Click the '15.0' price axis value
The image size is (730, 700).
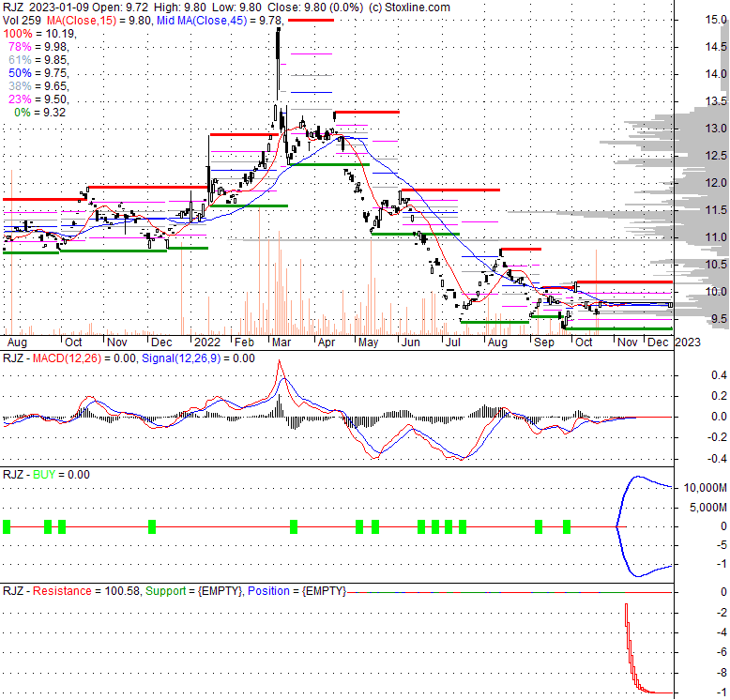click(x=716, y=20)
